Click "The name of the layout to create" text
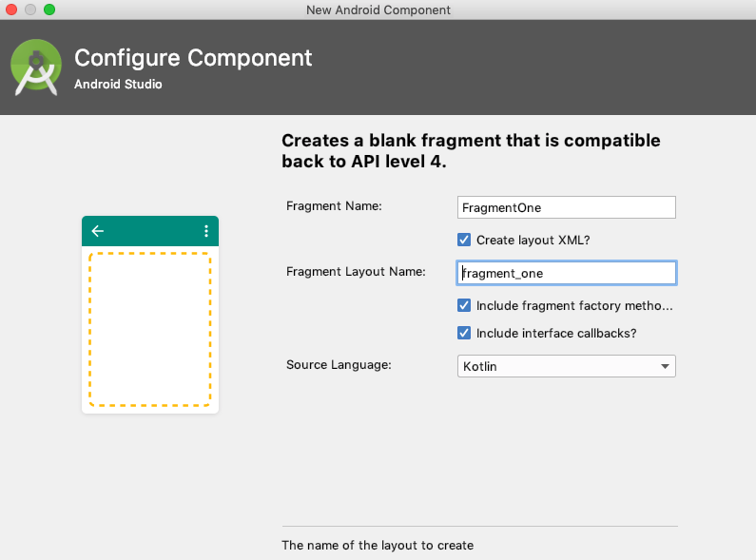The image size is (756, 560). coord(378,545)
